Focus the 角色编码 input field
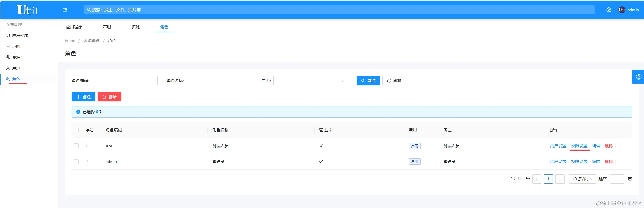 (124, 81)
